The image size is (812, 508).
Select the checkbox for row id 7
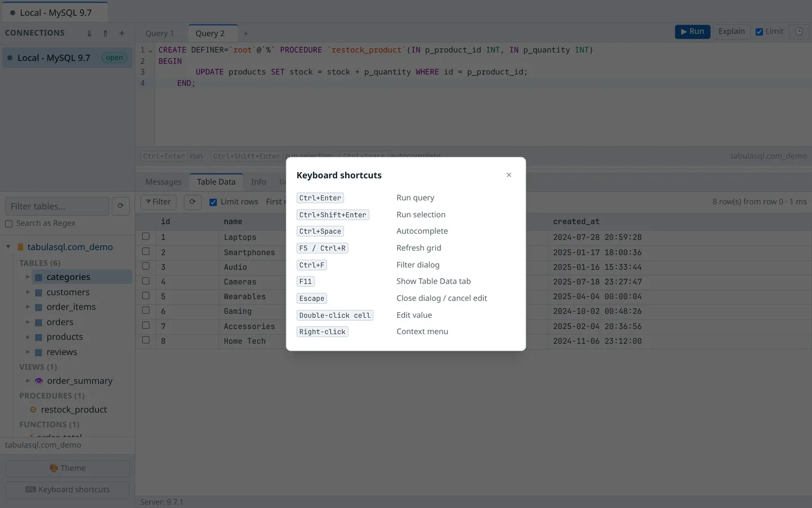145,325
